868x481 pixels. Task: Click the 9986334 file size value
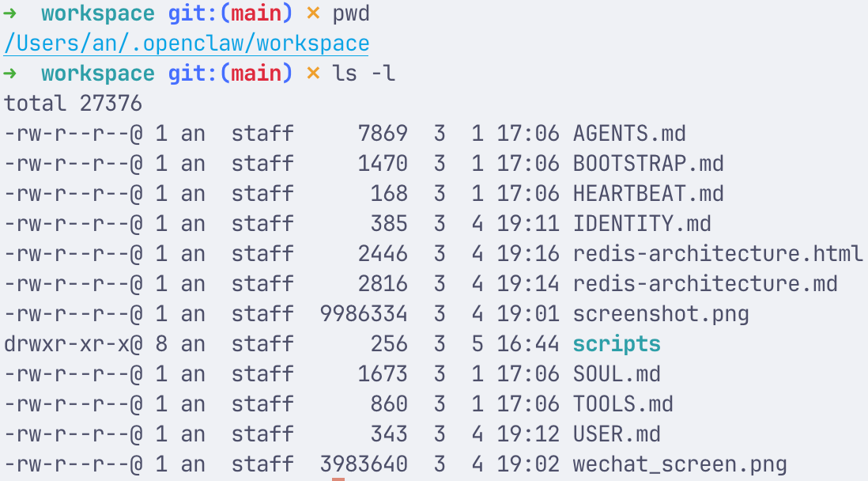[364, 314]
